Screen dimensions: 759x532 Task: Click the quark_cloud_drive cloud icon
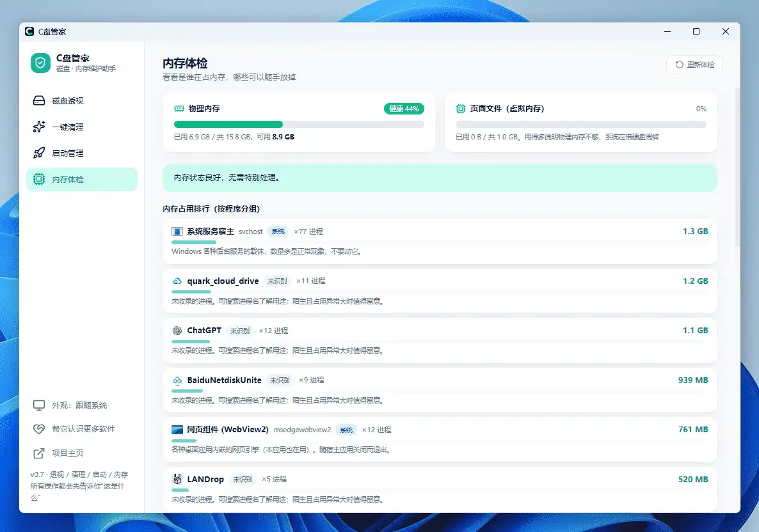(177, 281)
